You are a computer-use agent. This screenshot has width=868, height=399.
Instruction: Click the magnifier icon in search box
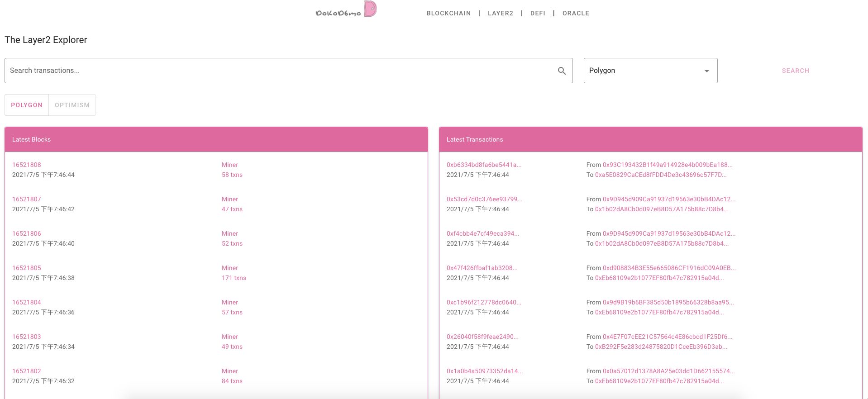(562, 71)
